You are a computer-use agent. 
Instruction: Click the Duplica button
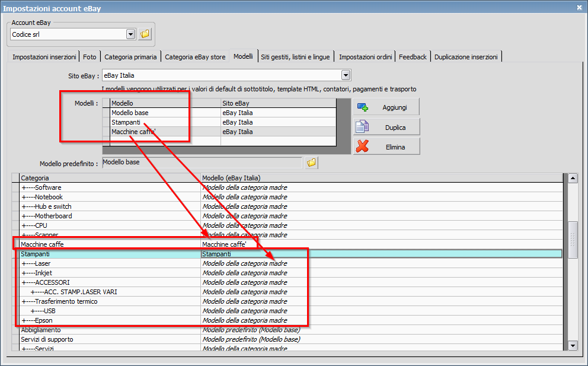386,127
